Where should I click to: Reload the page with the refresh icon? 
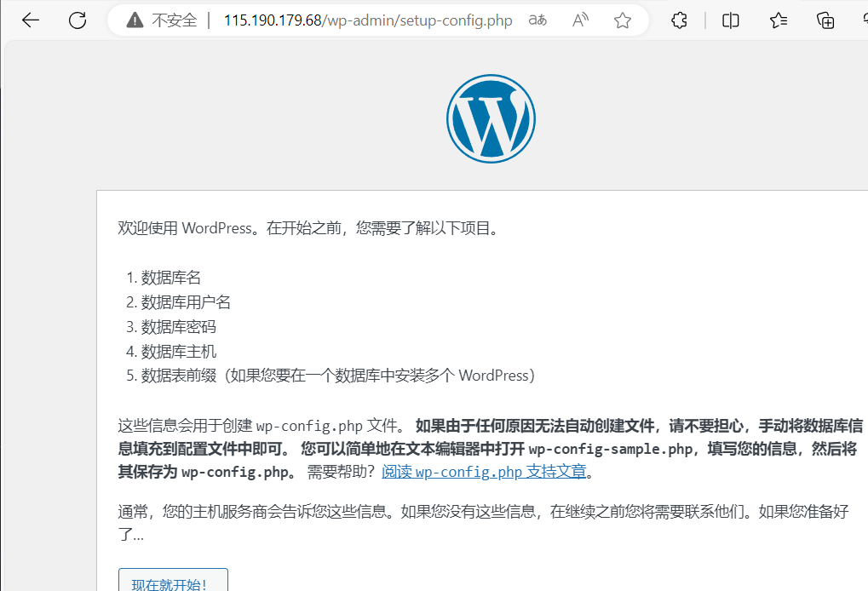click(78, 20)
